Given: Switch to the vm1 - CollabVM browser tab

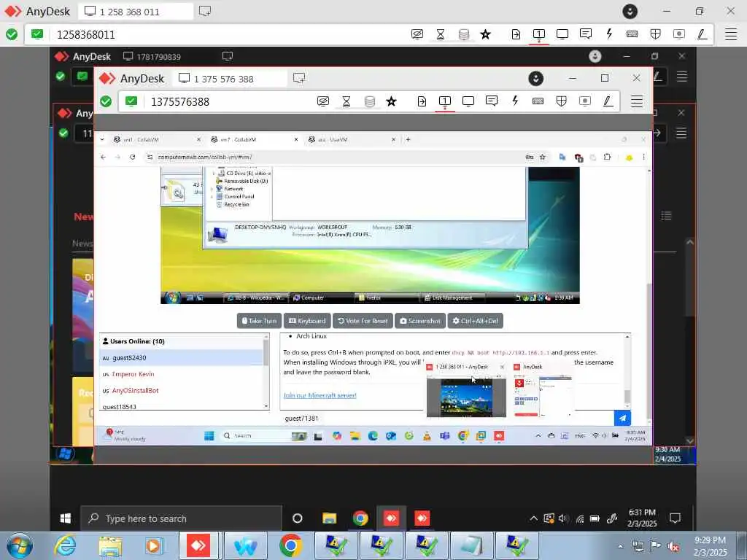Looking at the screenshot, I should point(157,139).
